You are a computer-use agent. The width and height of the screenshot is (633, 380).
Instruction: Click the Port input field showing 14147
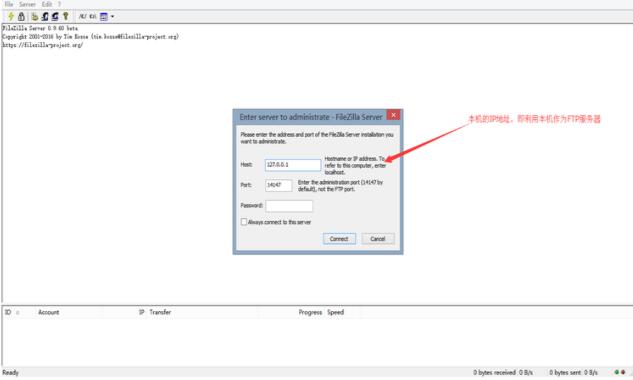pos(279,185)
